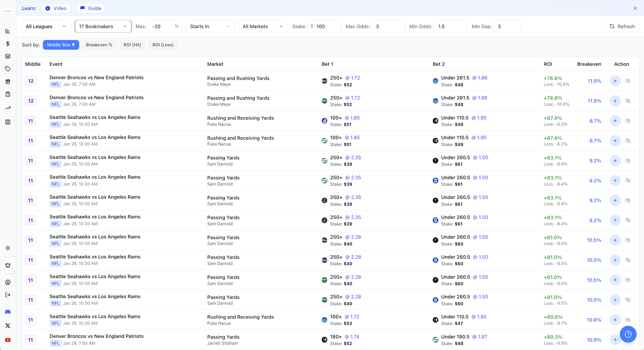Click the Discord icon in sidebar
The width and height of the screenshot is (644, 350).
pyautogui.click(x=8, y=312)
